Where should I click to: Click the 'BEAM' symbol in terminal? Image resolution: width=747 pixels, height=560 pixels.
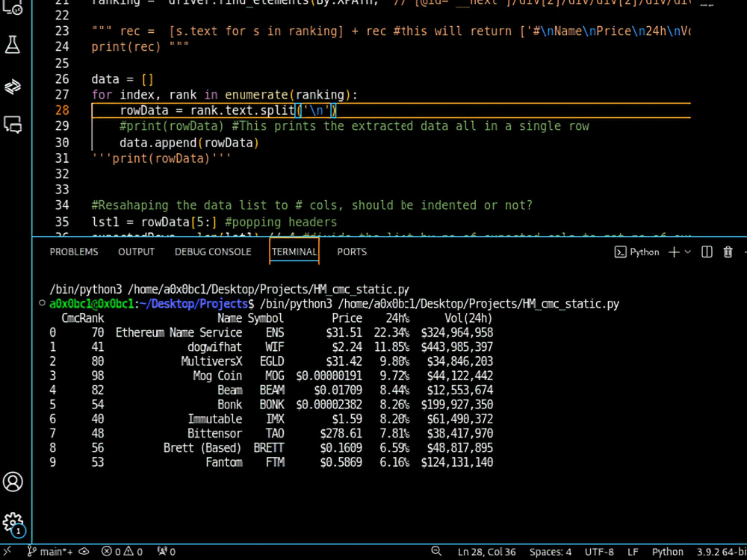(x=272, y=390)
